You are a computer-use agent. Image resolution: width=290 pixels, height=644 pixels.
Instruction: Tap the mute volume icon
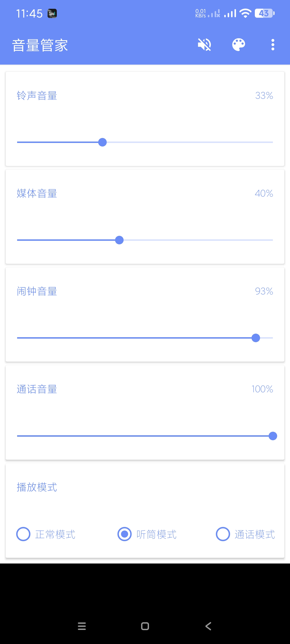[x=204, y=45]
